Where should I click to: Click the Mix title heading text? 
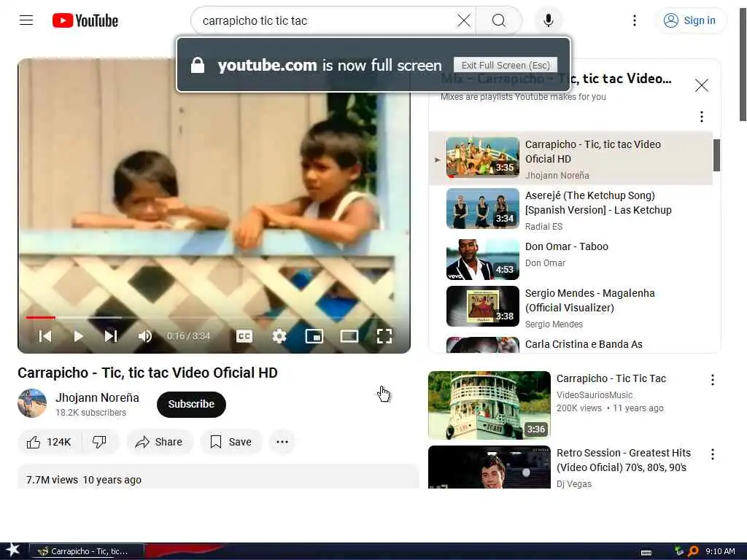pos(556,79)
